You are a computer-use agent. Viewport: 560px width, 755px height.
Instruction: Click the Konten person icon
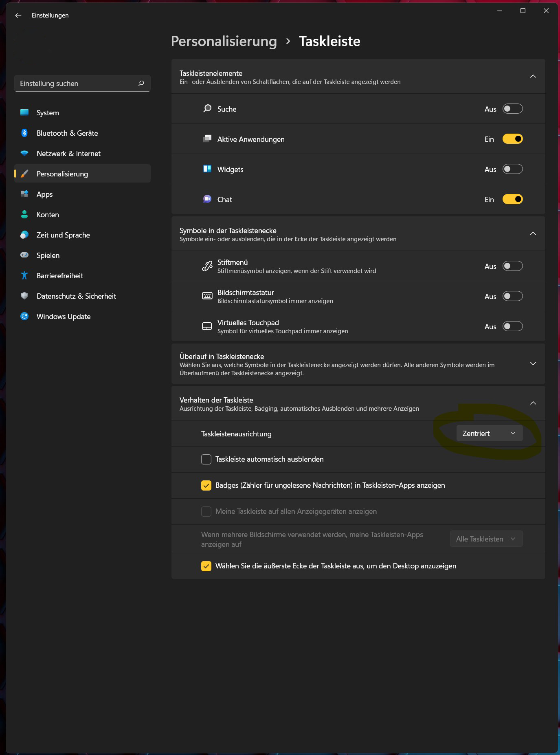pyautogui.click(x=24, y=214)
